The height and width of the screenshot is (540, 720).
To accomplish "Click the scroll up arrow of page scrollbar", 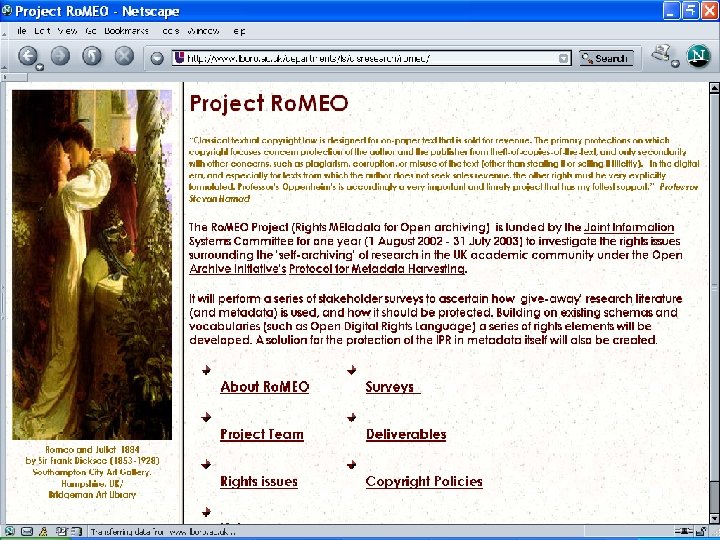I will point(714,87).
